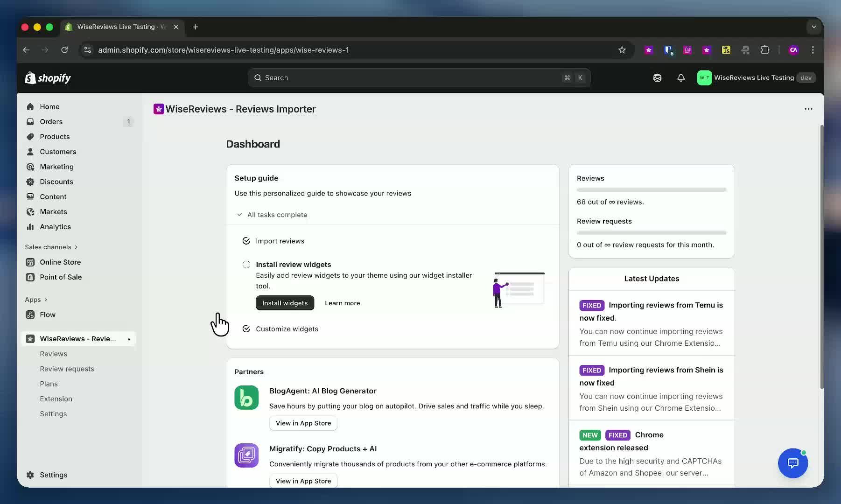Click the Flow app icon
This screenshot has width=841, height=504.
30,315
